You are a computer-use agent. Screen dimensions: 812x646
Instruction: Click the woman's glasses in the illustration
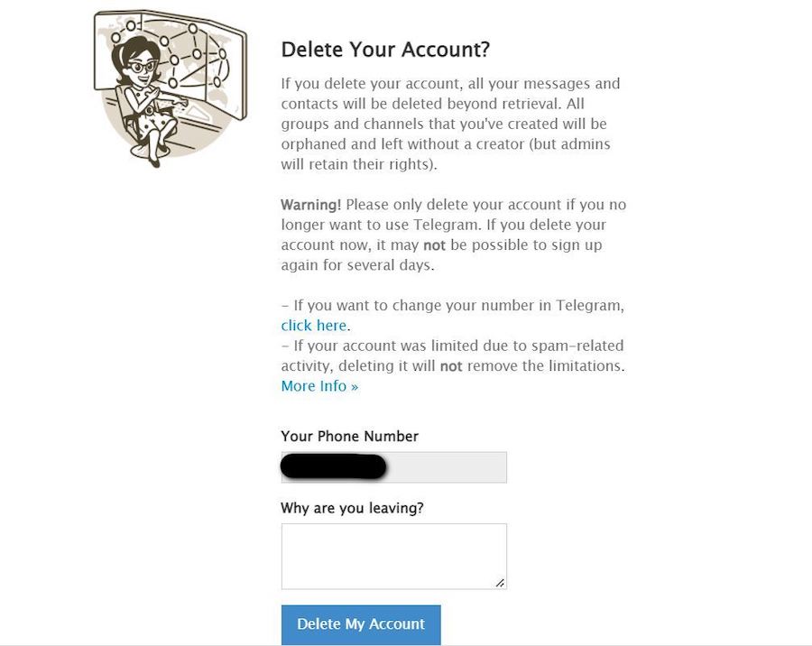[142, 66]
